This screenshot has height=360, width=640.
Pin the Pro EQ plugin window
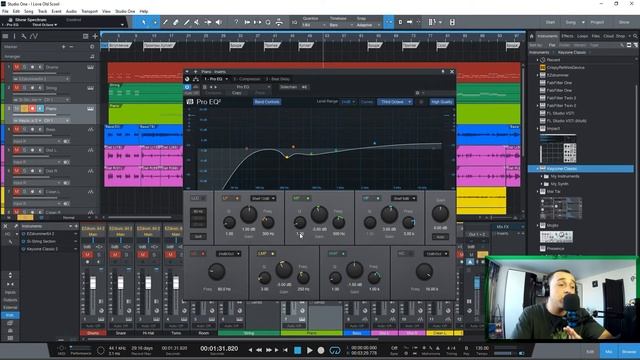(x=443, y=71)
